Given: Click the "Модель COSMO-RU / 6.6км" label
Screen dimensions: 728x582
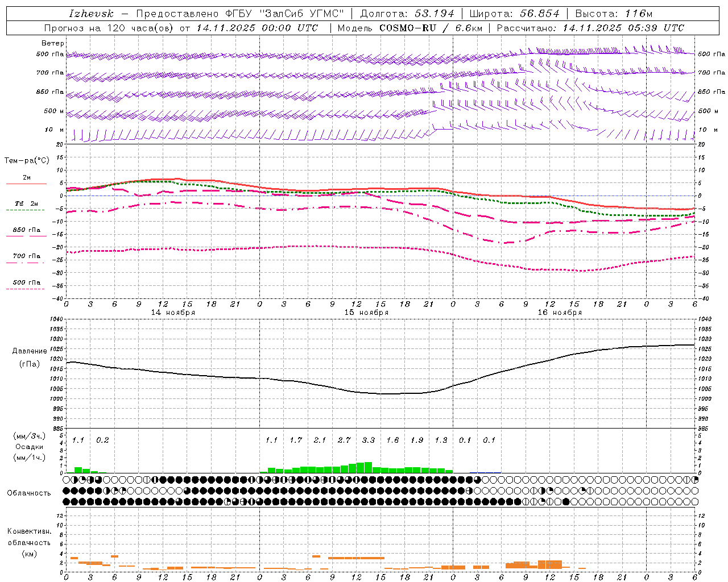Looking at the screenshot, I should click(x=409, y=28).
